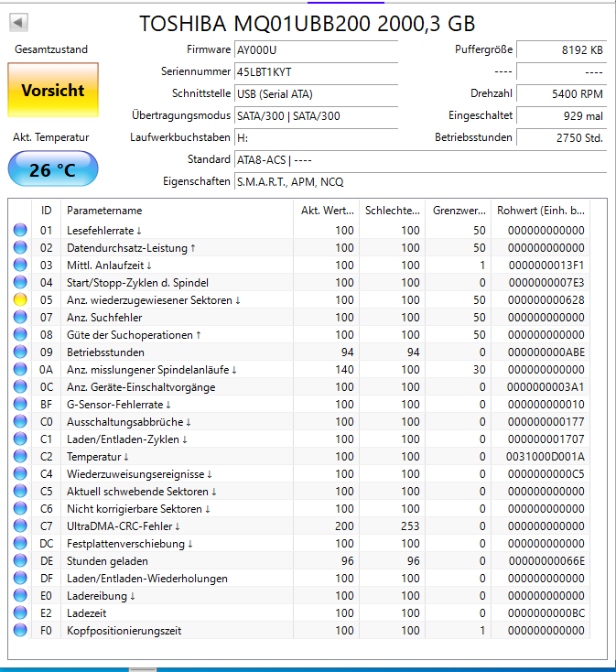Click the Schnittstelle field USB (Serial ATA)

(316, 94)
